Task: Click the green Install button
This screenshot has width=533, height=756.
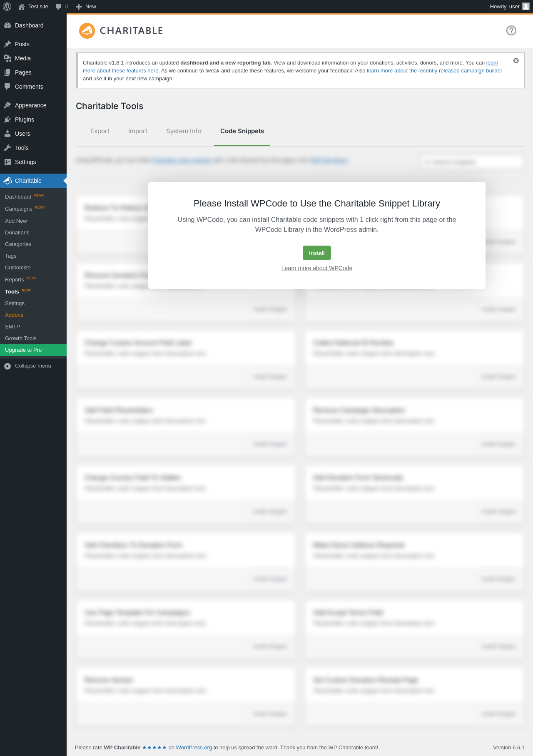Action: [317, 253]
